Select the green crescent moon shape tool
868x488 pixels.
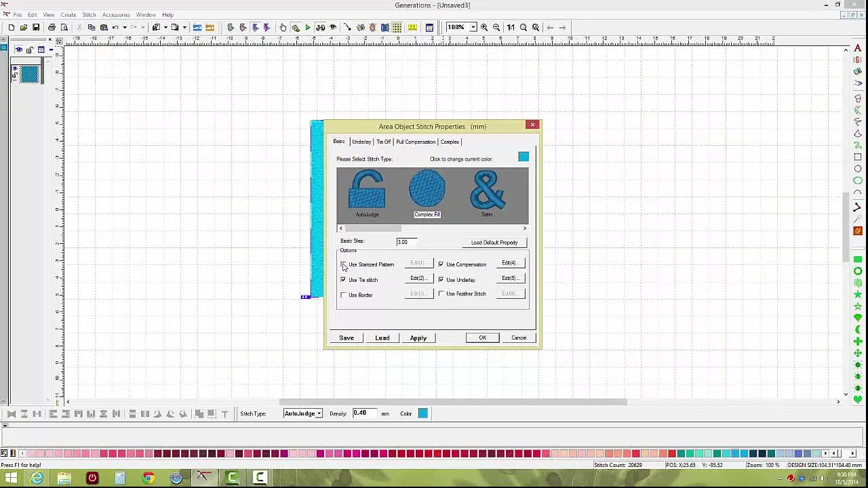(858, 330)
